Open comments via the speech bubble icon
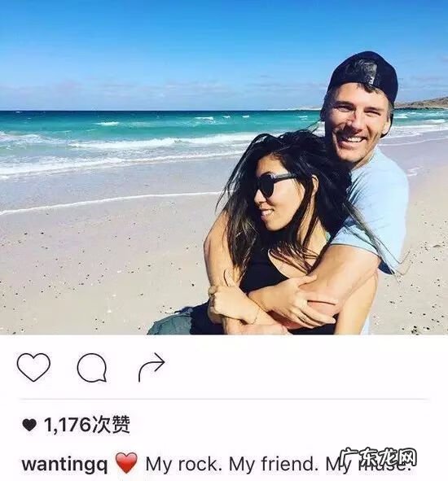 pos(92,368)
